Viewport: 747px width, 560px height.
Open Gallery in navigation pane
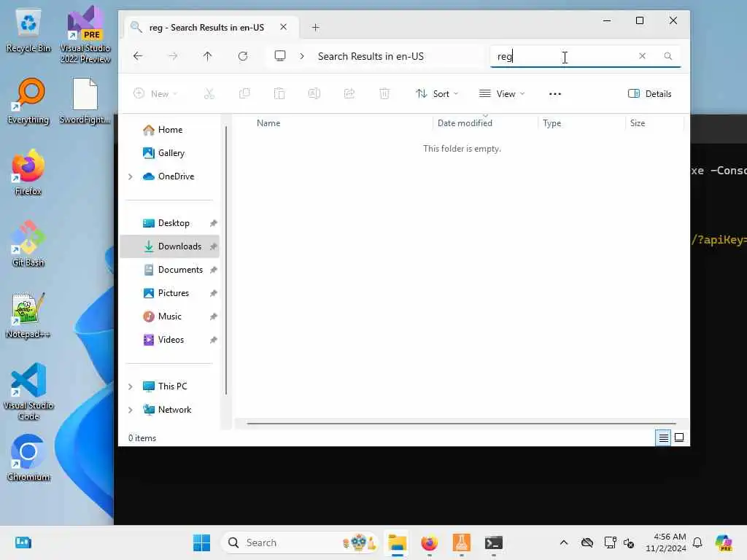(171, 153)
